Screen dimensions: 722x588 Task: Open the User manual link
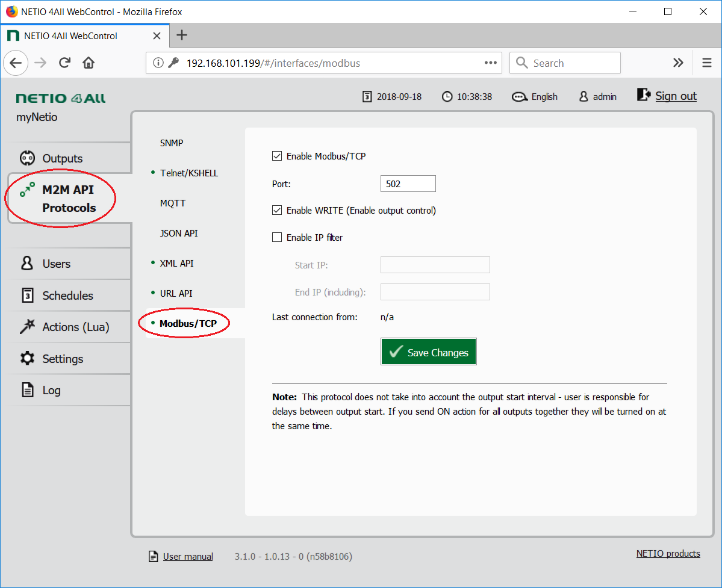click(x=188, y=557)
